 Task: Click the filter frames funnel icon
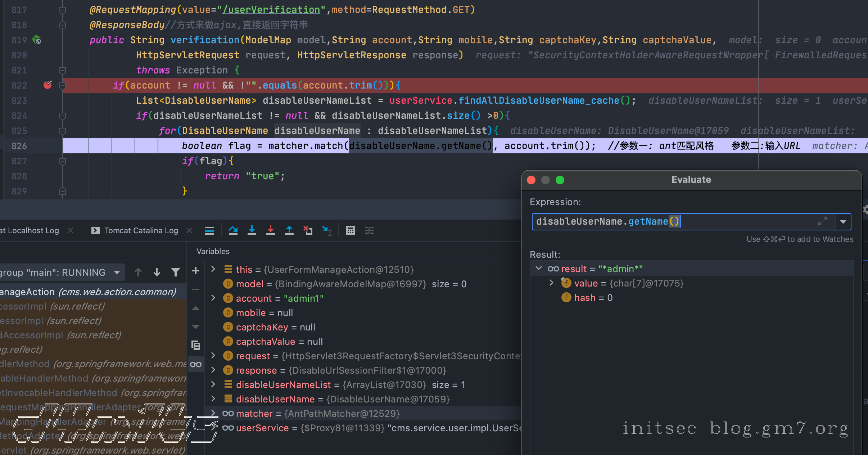[x=175, y=272]
